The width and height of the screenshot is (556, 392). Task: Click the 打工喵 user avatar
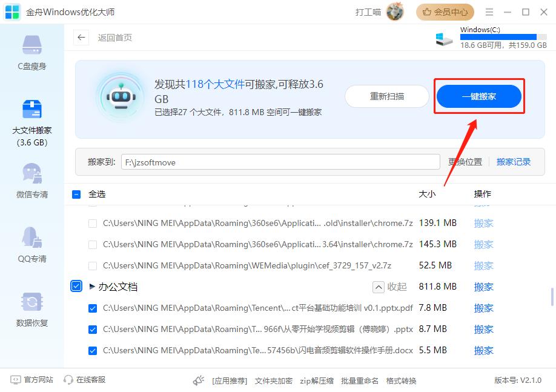(395, 12)
